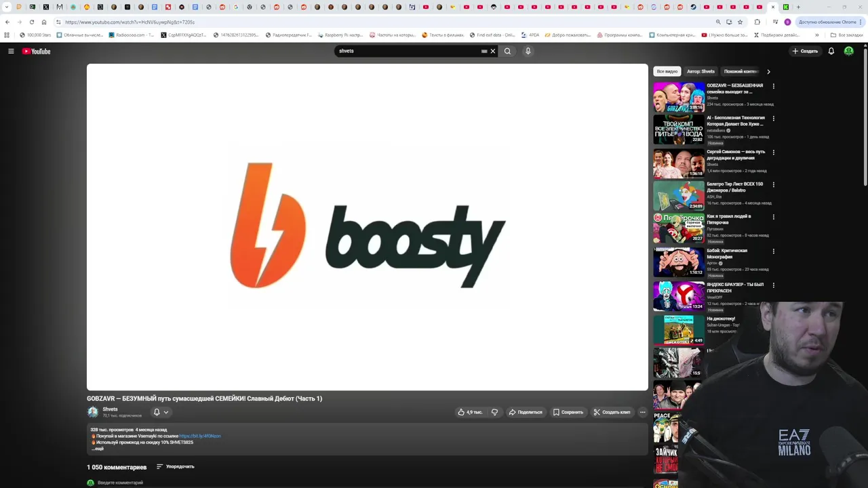Like the video with thumbs up
This screenshot has height=488, width=868.
click(x=470, y=412)
